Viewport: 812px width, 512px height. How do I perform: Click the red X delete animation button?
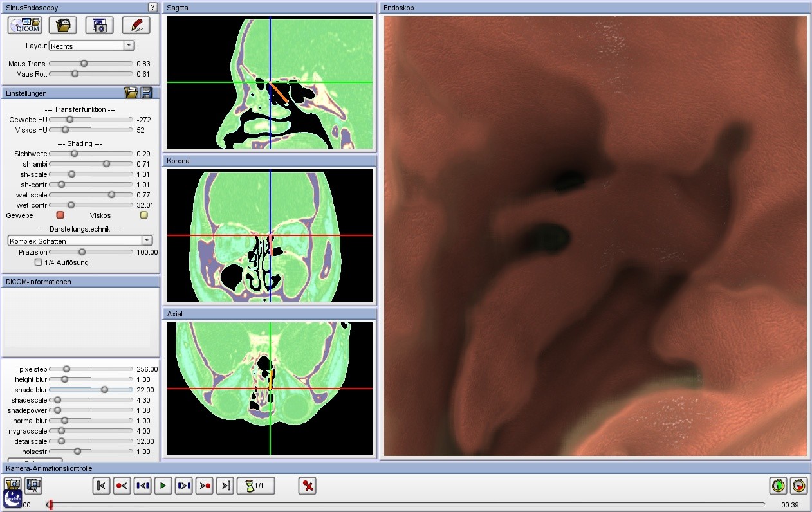[x=308, y=486]
